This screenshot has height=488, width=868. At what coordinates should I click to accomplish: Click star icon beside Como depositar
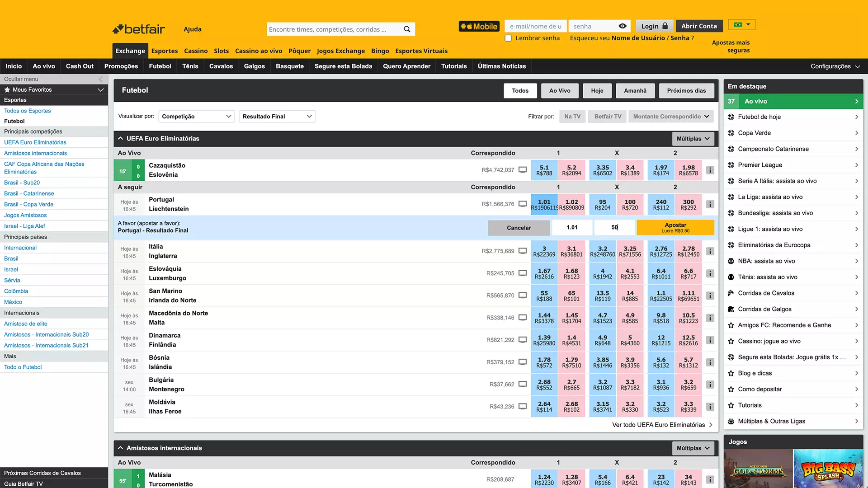731,389
